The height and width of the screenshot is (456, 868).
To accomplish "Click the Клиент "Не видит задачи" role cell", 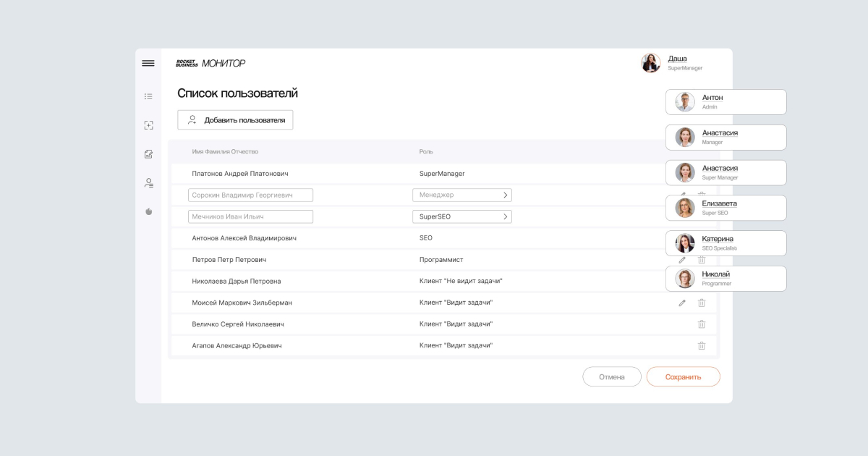I will tap(461, 281).
